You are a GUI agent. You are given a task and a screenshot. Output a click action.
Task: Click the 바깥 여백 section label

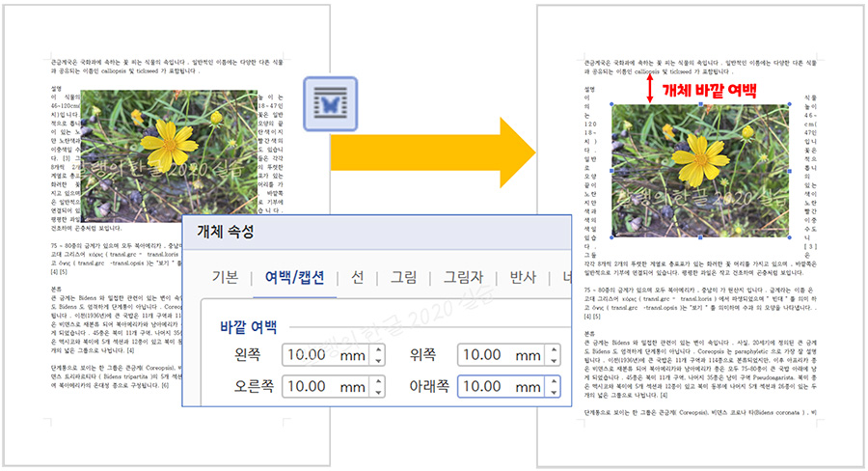[249, 327]
